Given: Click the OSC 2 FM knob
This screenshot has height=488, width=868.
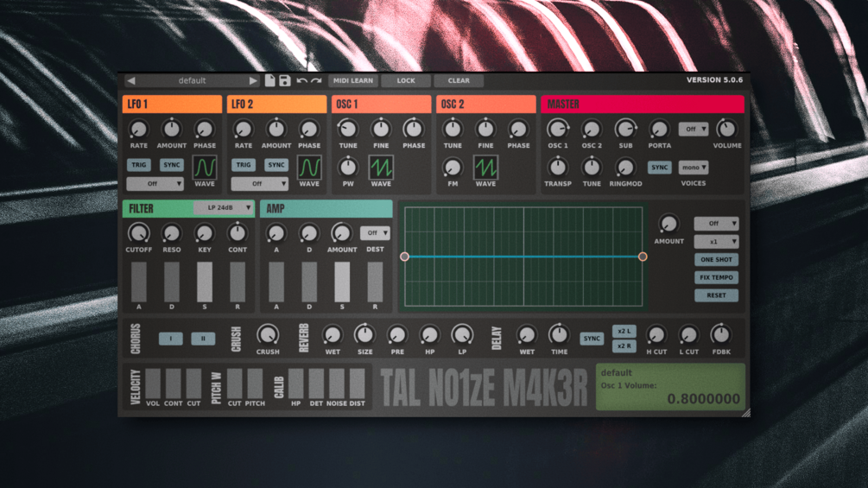Looking at the screenshot, I should click(453, 167).
